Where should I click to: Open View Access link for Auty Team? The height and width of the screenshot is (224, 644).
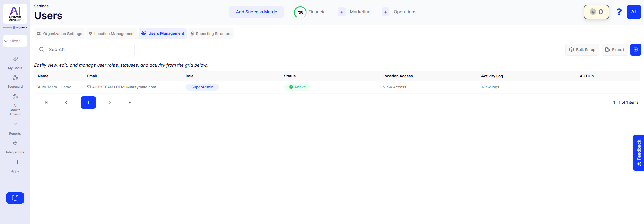394,87
